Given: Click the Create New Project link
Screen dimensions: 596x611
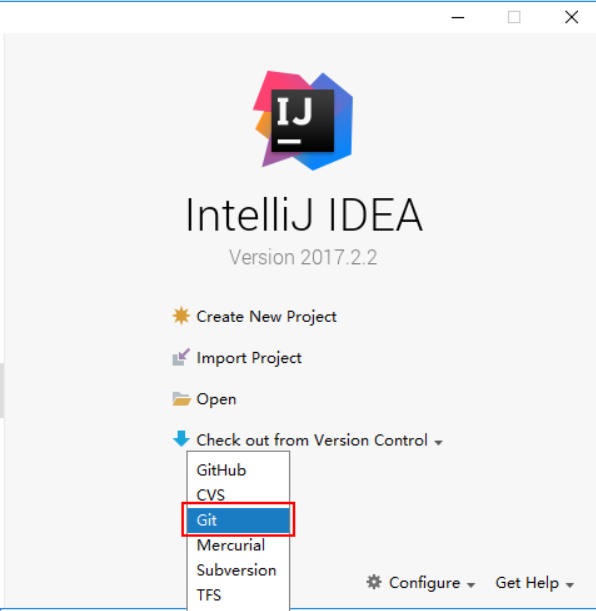Looking at the screenshot, I should click(266, 316).
